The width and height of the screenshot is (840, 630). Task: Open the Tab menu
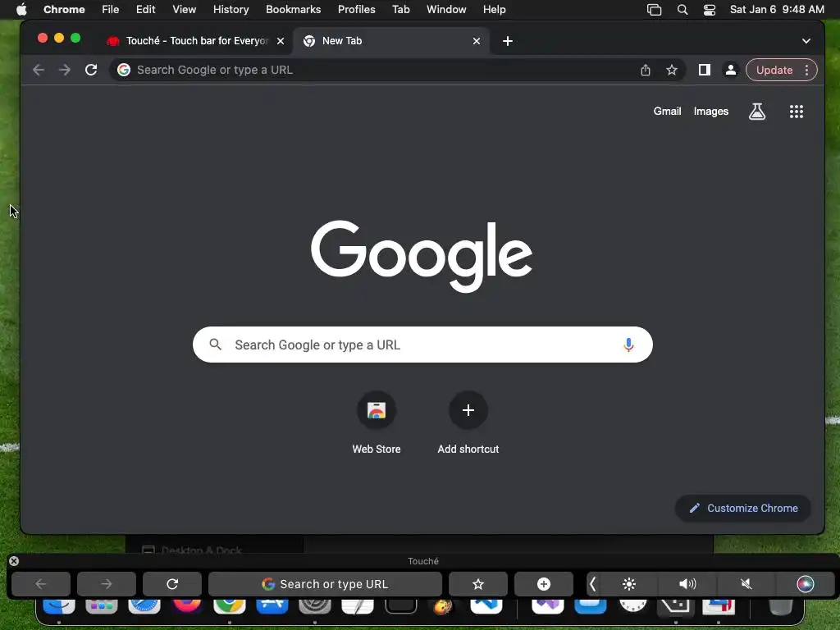click(400, 10)
